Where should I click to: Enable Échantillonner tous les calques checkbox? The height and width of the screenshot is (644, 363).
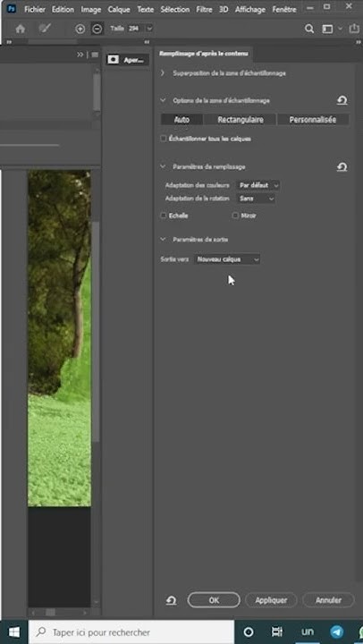164,139
